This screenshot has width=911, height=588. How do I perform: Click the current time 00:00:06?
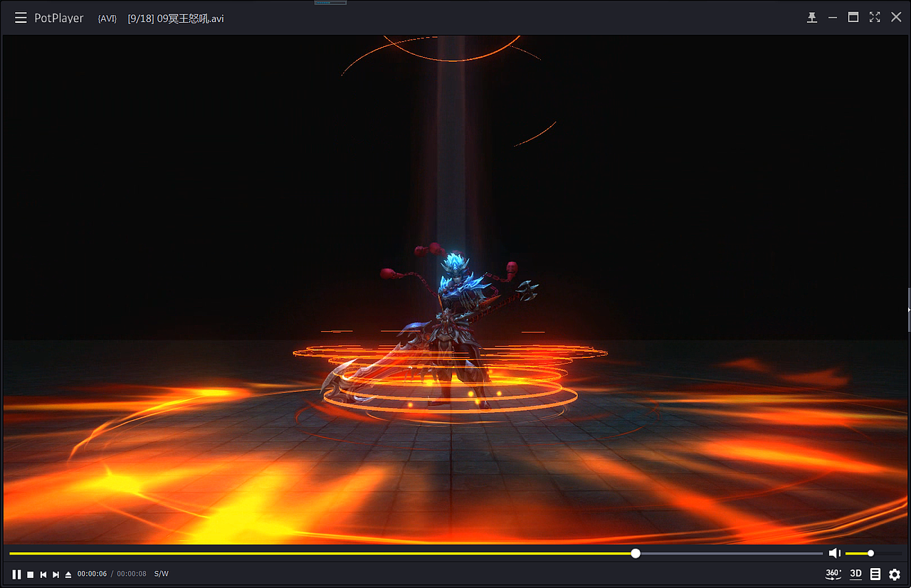[x=92, y=574]
